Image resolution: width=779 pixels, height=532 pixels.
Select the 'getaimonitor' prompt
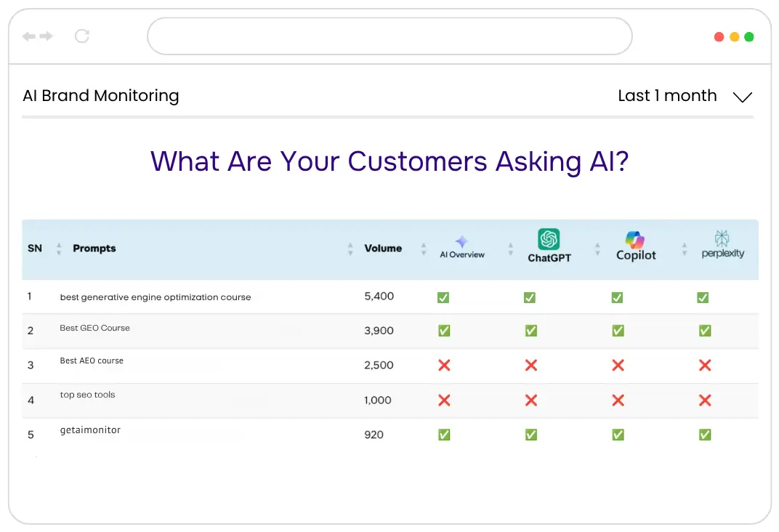[90, 430]
